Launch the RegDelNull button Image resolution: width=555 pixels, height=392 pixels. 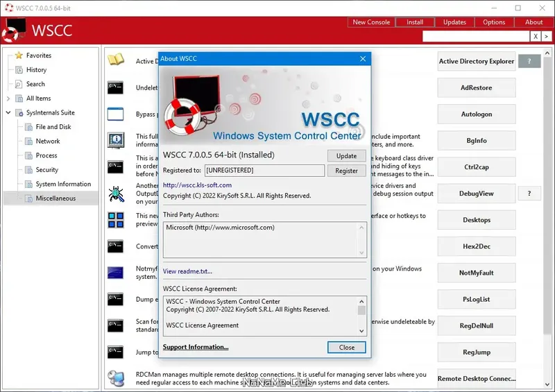click(x=477, y=325)
